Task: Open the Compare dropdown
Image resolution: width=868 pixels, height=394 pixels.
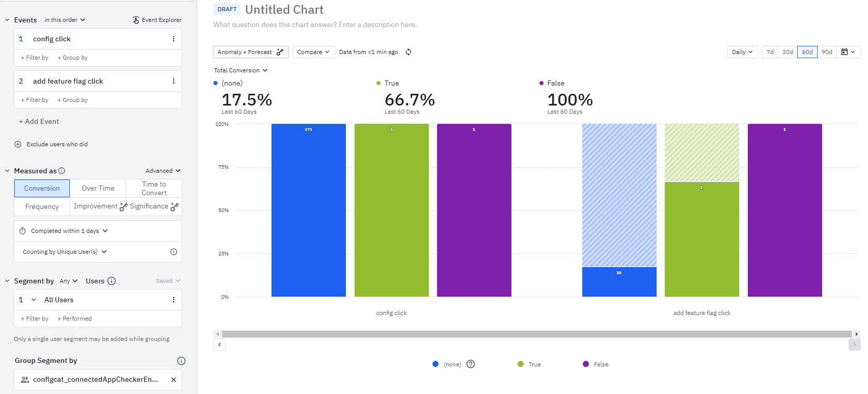Action: tap(313, 52)
